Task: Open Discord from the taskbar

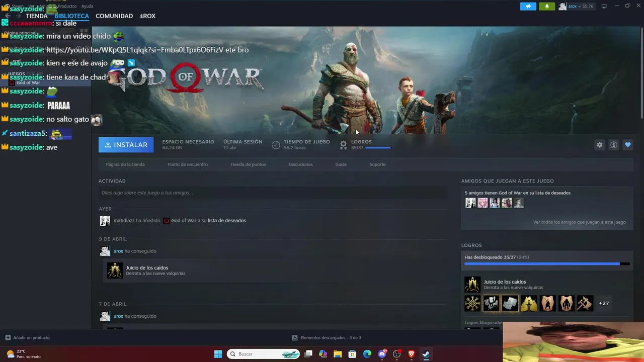Action: 382,354
